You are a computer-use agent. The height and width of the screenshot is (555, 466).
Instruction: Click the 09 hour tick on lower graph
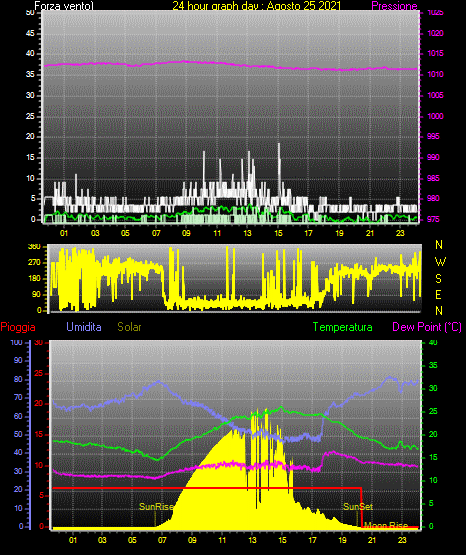tap(192, 540)
